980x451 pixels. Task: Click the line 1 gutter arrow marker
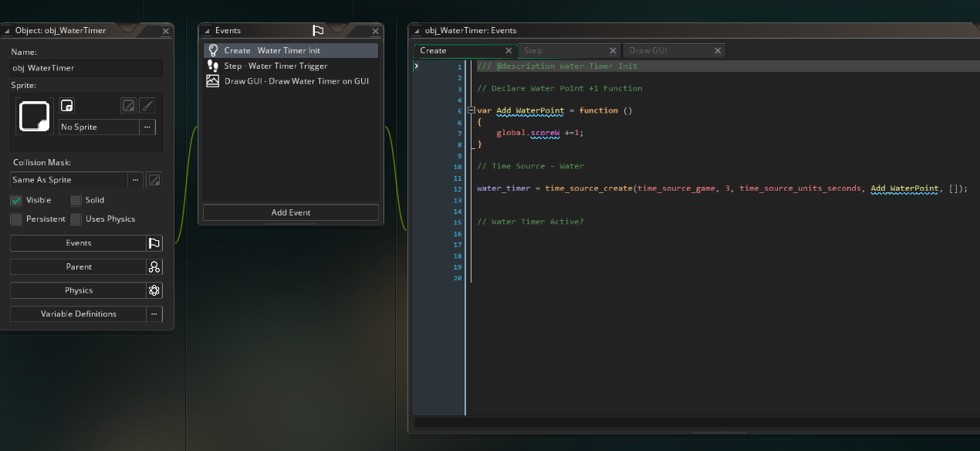pos(417,66)
